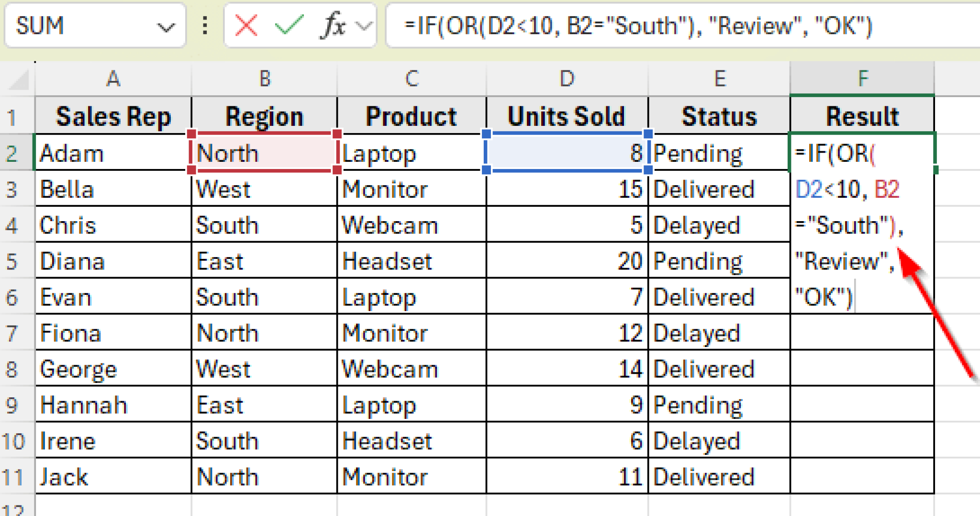Click cell E5 showing Pending

(x=718, y=261)
